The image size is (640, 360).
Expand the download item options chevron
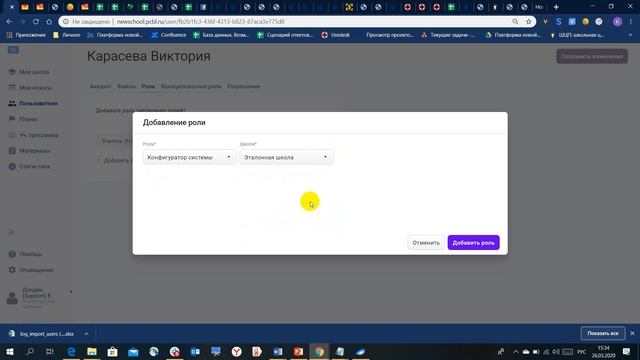pos(86,334)
